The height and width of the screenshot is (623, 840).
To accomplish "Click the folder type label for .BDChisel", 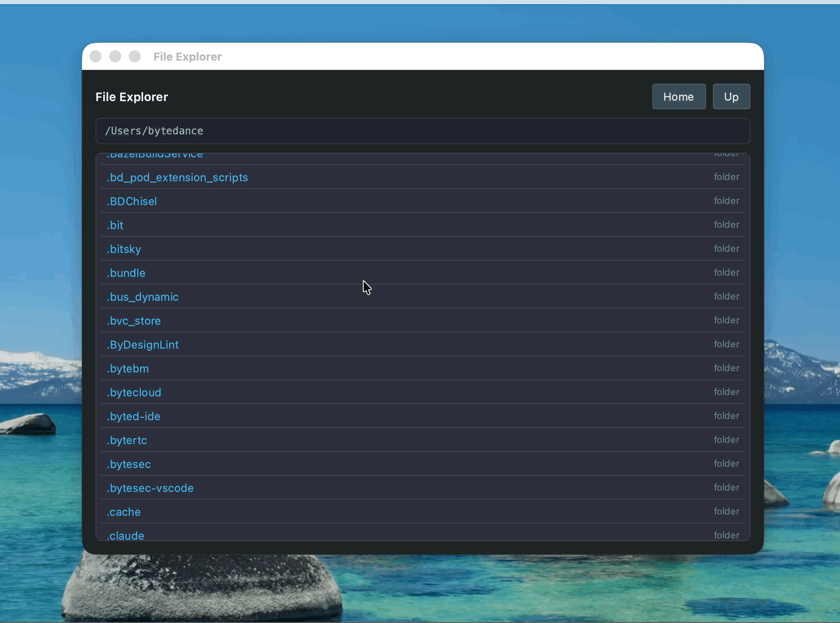I will [727, 201].
